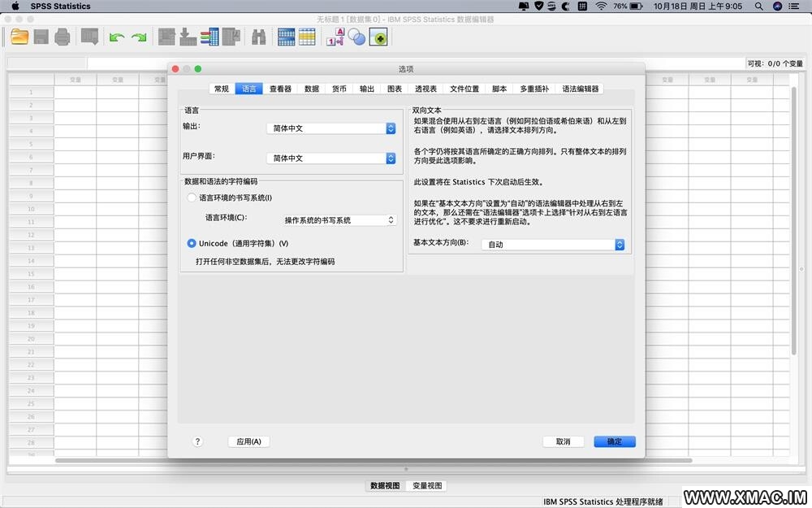The image size is (812, 508).
Task: Open Find with the binoculars icon
Action: pos(258,37)
